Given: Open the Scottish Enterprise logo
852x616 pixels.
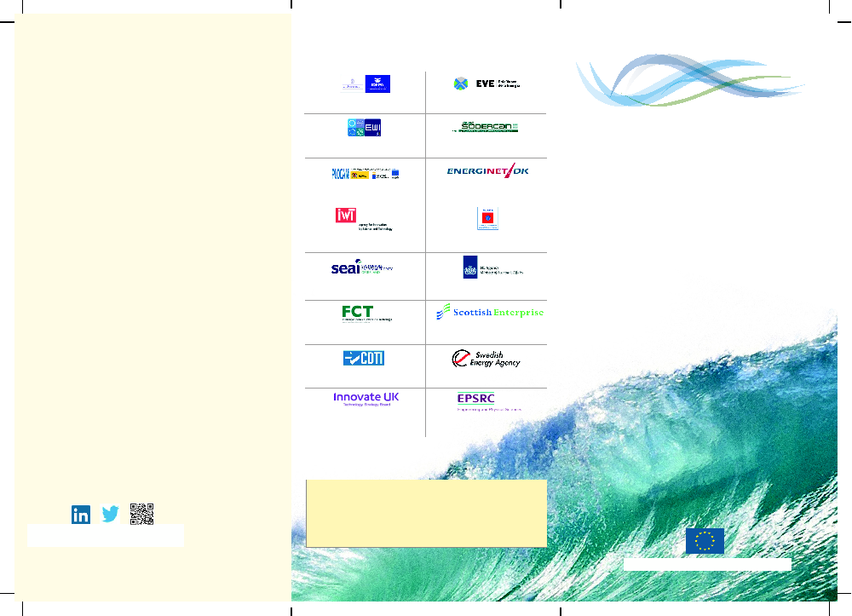Looking at the screenshot, I should [490, 312].
